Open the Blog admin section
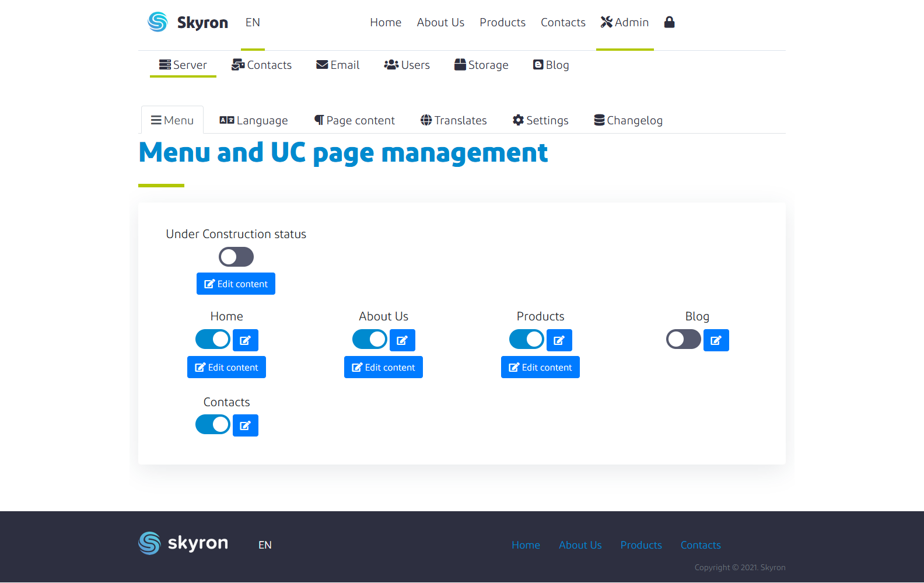This screenshot has height=583, width=924. (551, 65)
